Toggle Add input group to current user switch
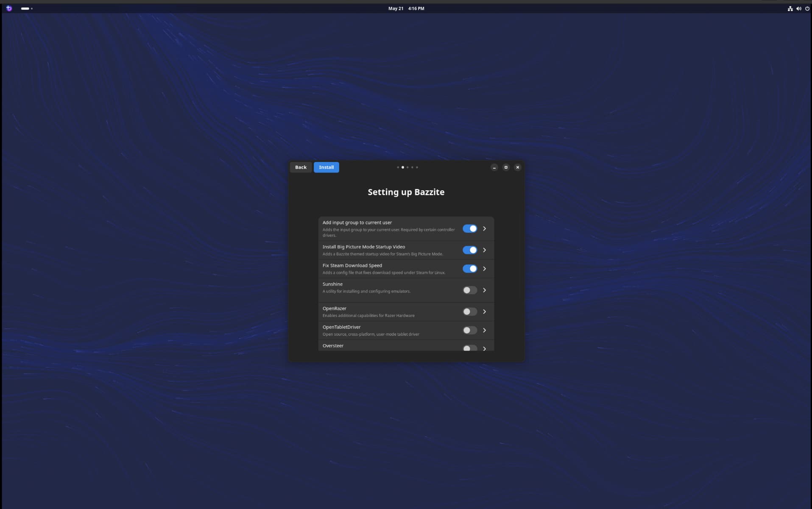Image resolution: width=812 pixels, height=509 pixels. 469,228
